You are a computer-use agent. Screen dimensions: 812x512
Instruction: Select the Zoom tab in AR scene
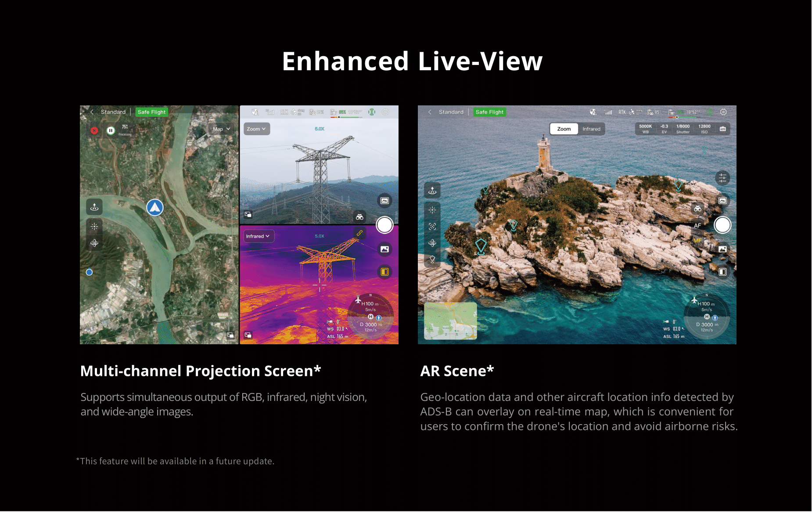point(564,129)
